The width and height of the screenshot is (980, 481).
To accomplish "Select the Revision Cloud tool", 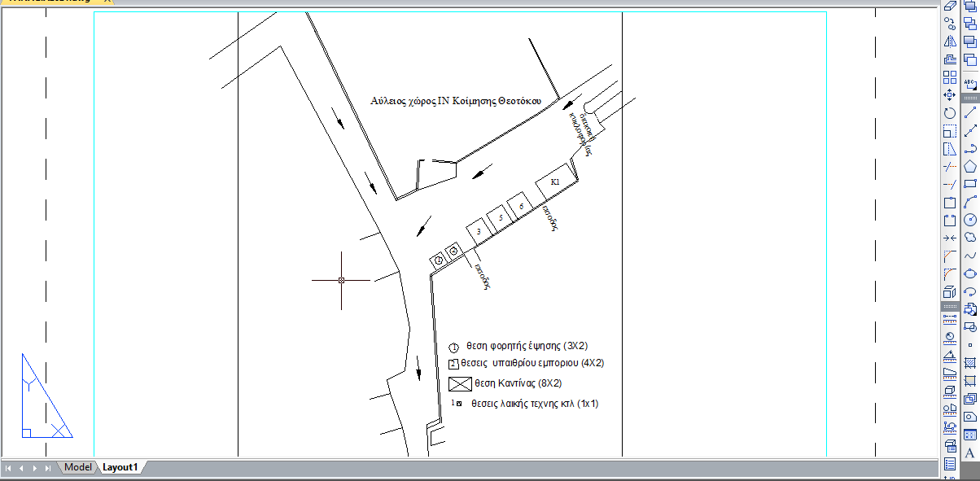I will click(x=969, y=238).
